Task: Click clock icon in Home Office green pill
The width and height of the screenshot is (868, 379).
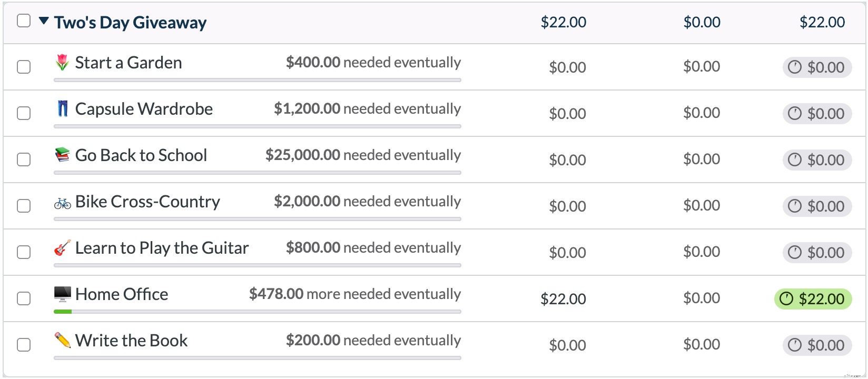Action: 786,299
